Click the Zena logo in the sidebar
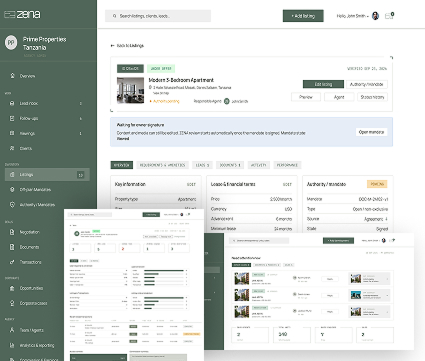This screenshot has height=361, width=425. tap(22, 14)
